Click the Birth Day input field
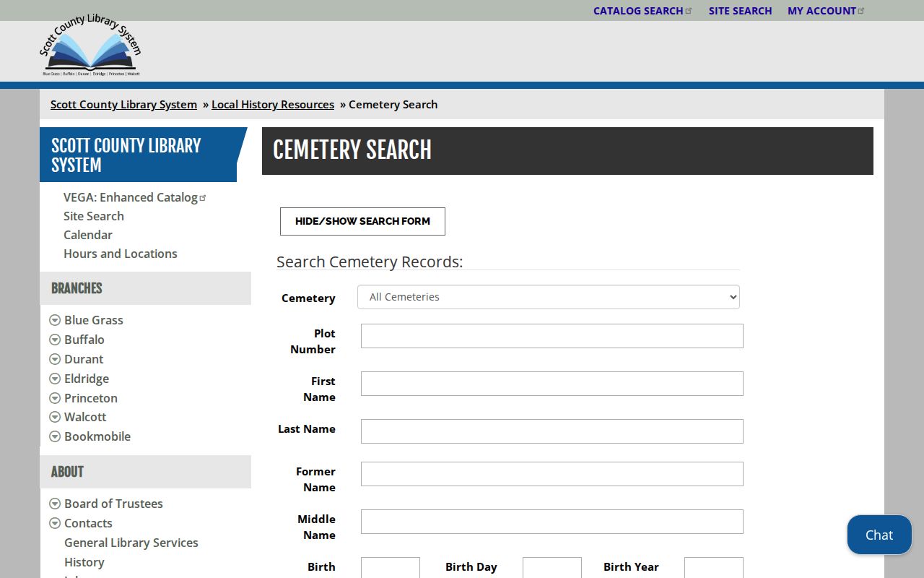The image size is (924, 578). 552,568
